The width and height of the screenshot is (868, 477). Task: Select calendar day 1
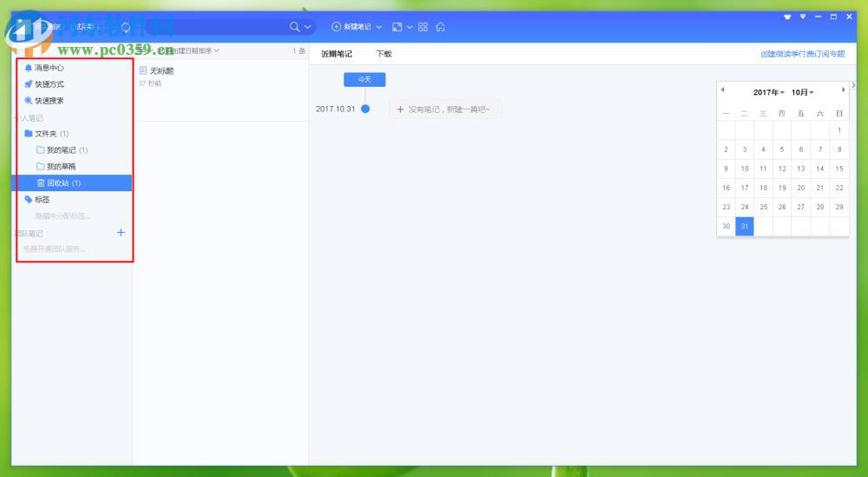pos(839,130)
